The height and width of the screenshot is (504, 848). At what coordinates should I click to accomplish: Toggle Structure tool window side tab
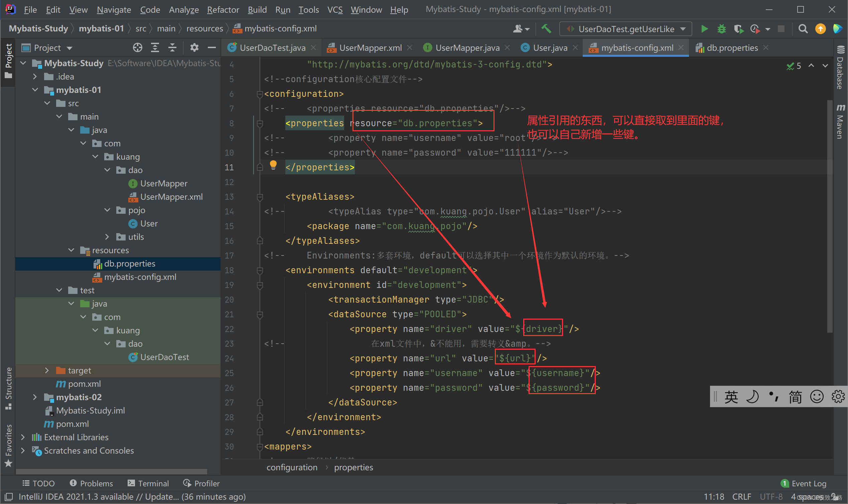(8, 388)
